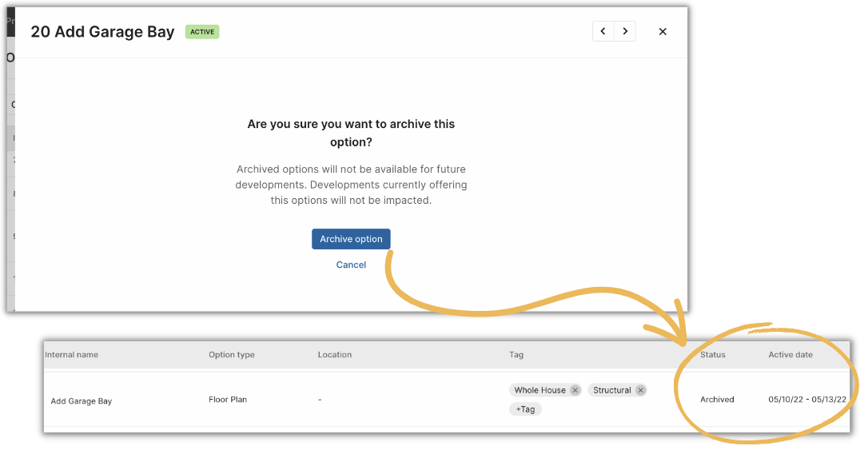The image size is (868, 458).
Task: Select the Whole House tag chip
Action: [x=540, y=390]
